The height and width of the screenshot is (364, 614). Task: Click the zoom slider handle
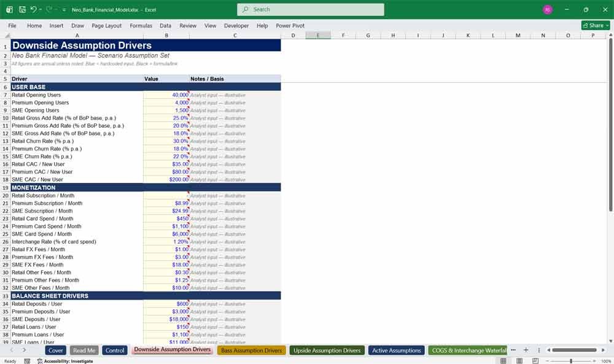(x=571, y=361)
